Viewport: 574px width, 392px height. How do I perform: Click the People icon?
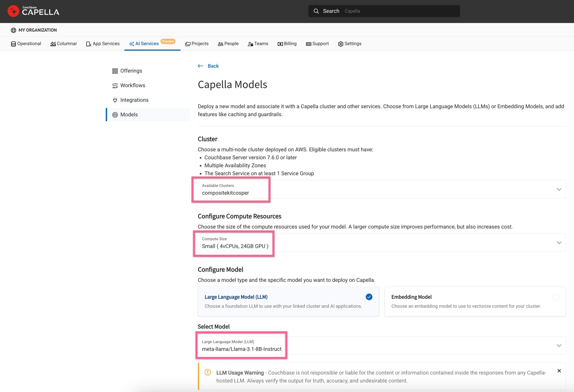pos(220,44)
